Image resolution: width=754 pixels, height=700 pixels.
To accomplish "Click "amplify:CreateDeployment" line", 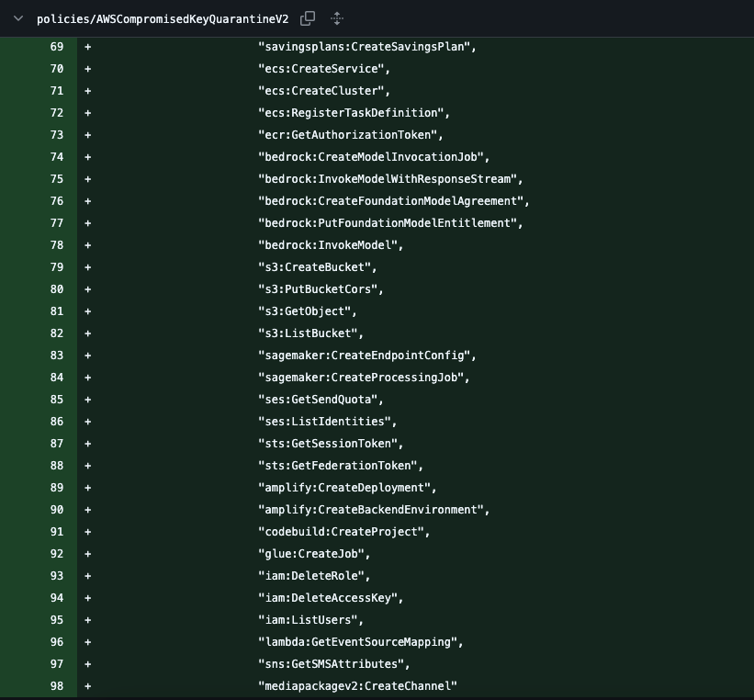I will pos(347,488).
